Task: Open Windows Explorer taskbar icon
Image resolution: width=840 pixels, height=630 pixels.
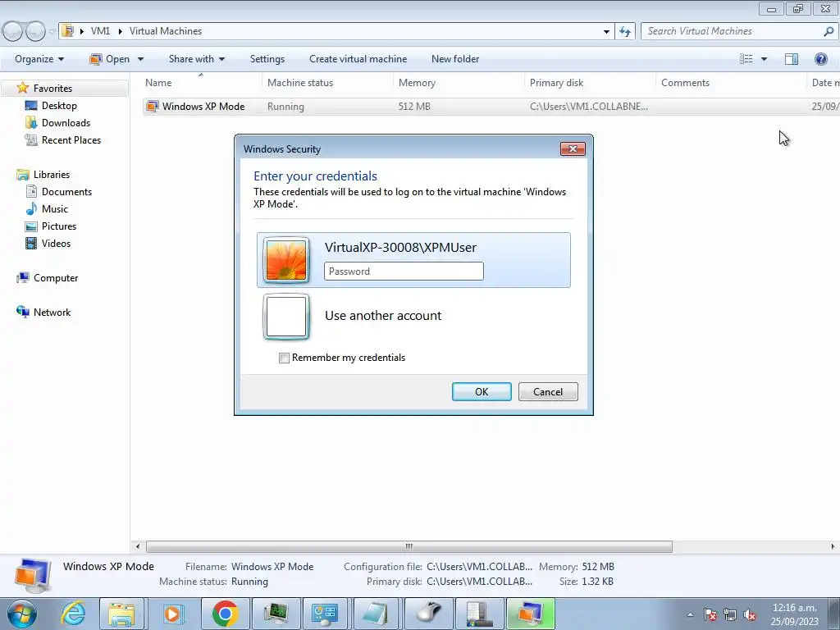Action: tap(121, 614)
